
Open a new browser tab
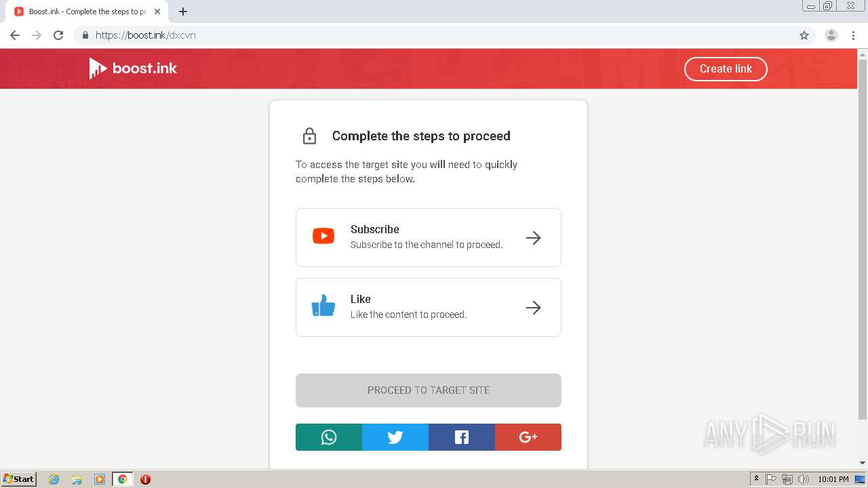183,12
